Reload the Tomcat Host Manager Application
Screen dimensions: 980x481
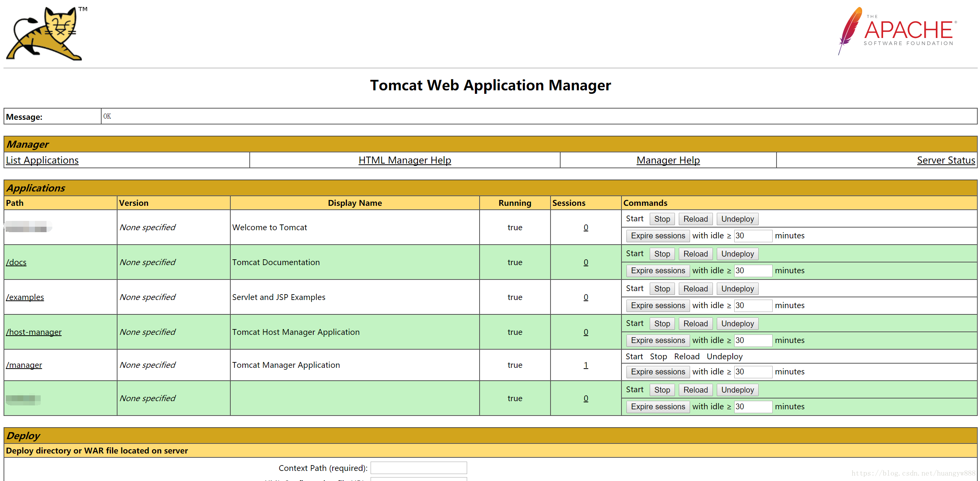695,324
